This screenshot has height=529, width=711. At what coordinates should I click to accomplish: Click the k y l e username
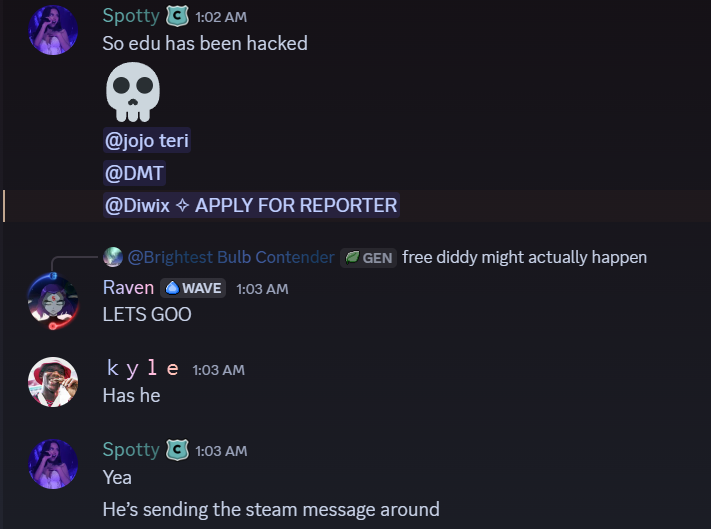coord(143,369)
